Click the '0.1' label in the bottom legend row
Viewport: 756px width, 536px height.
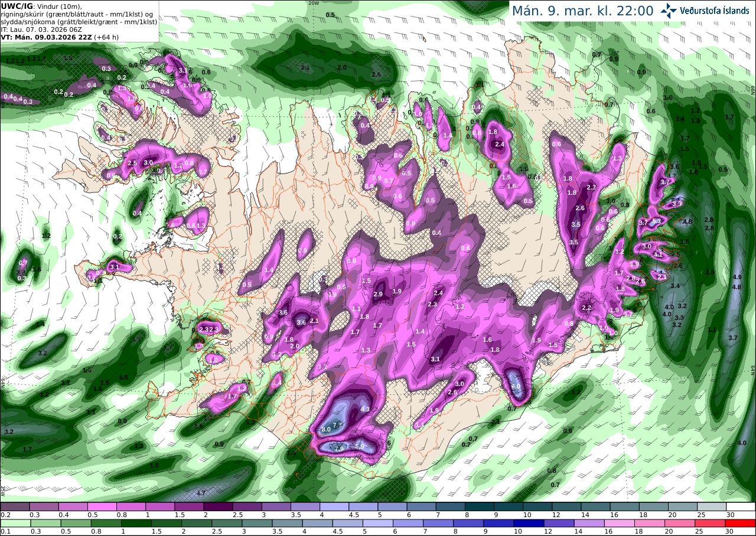point(5,531)
